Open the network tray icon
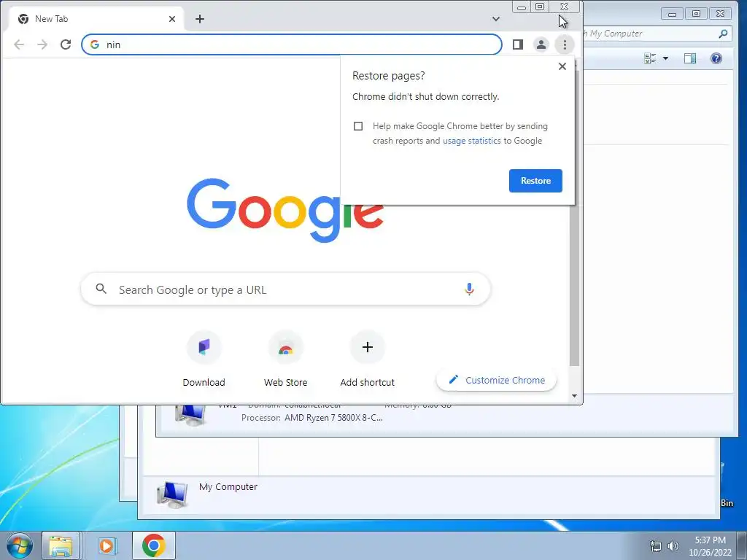Viewport: 747px width, 560px height. [x=656, y=545]
